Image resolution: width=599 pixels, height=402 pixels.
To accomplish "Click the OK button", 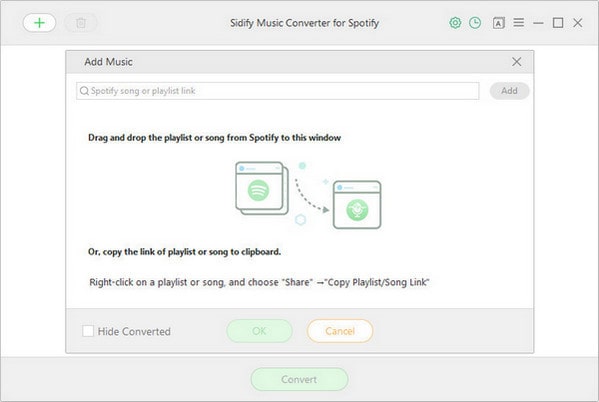I will click(259, 331).
